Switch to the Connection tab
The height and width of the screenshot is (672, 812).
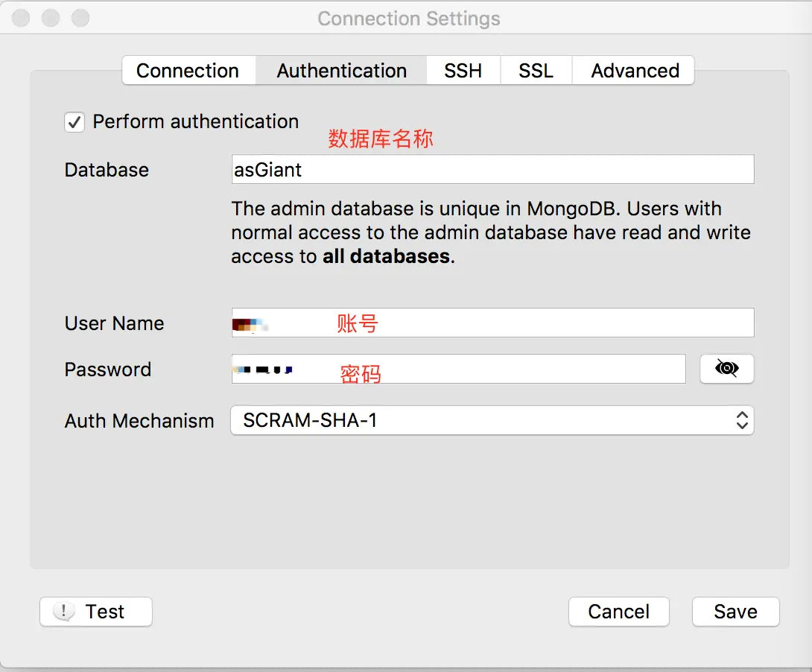pyautogui.click(x=188, y=71)
